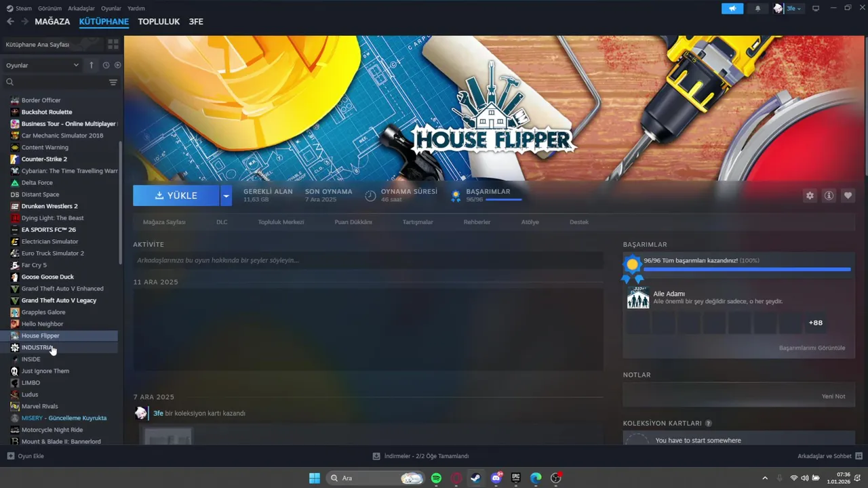Open House Flipper settings gear

click(810, 195)
